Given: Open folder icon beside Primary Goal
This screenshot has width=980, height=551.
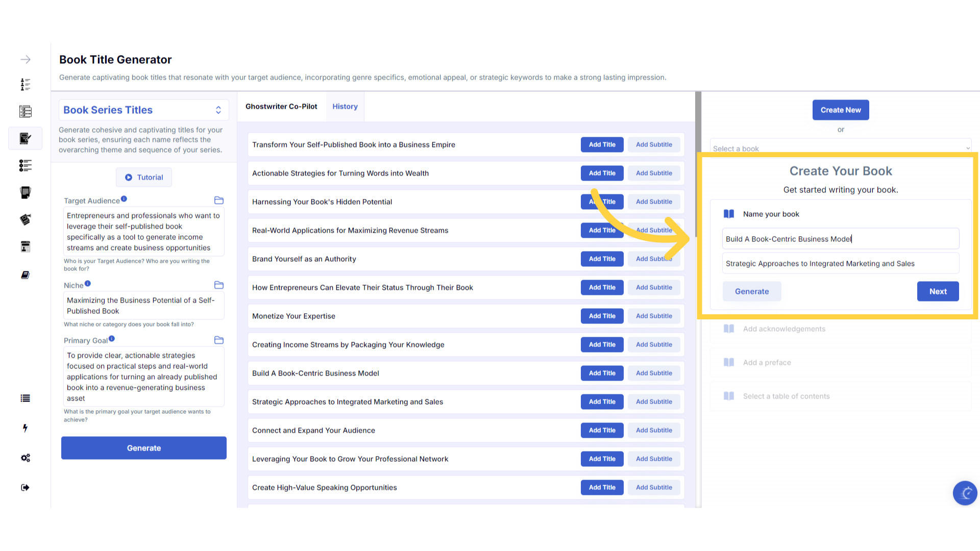Looking at the screenshot, I should tap(219, 340).
